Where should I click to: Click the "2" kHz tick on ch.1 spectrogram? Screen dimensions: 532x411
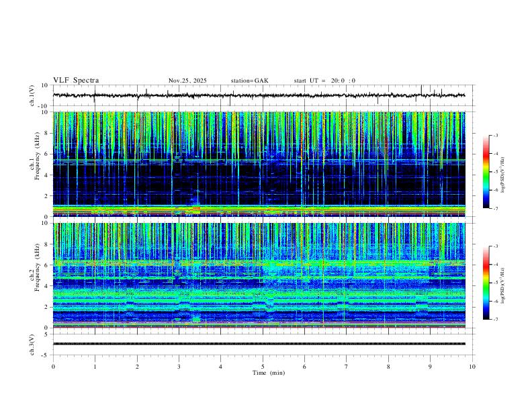tap(47, 195)
